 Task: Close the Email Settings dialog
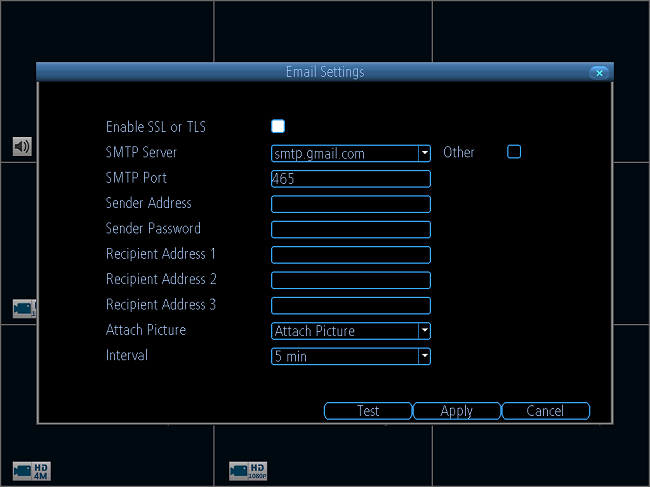599,73
